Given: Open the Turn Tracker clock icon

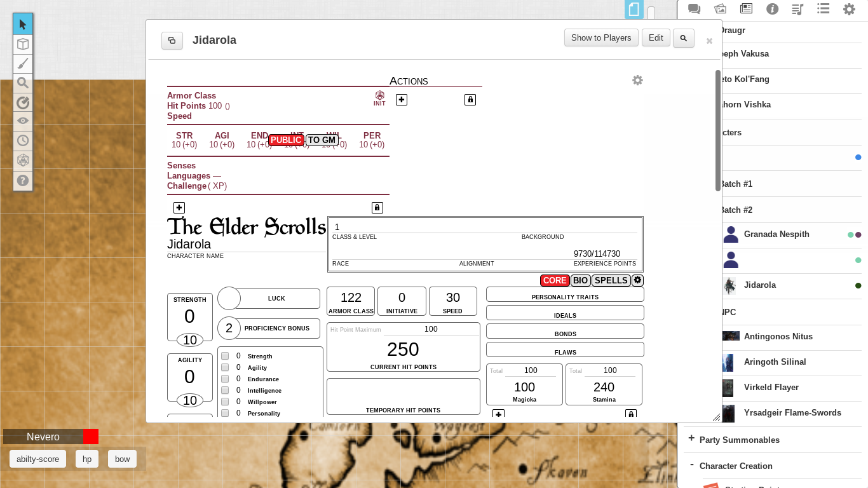Looking at the screenshot, I should [x=23, y=140].
